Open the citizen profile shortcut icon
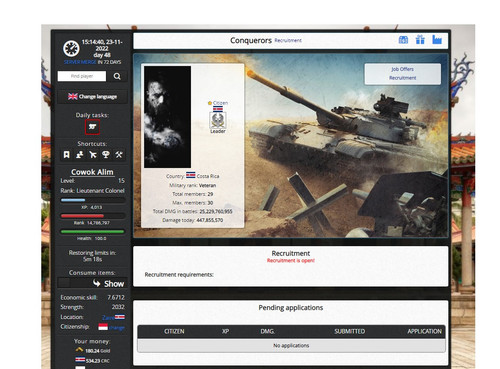Image resolution: width=500 pixels, height=369 pixels. click(x=80, y=155)
